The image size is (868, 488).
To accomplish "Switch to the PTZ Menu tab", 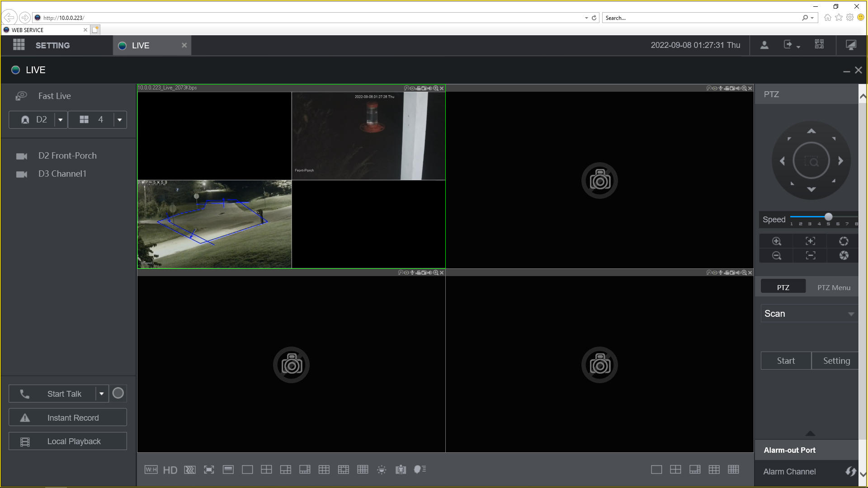I will tap(834, 287).
